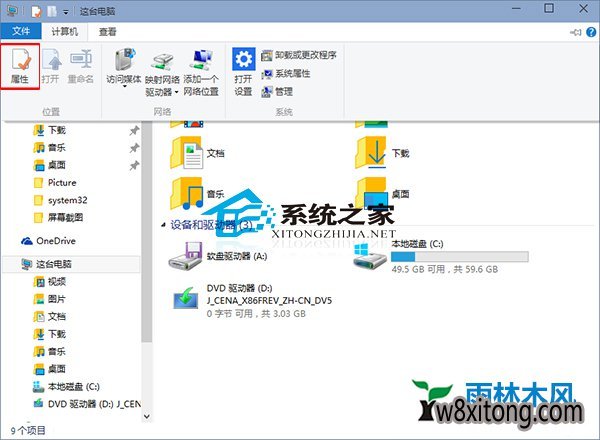Click the blue Help question mark icon
The width and height of the screenshot is (600, 440).
(588, 31)
